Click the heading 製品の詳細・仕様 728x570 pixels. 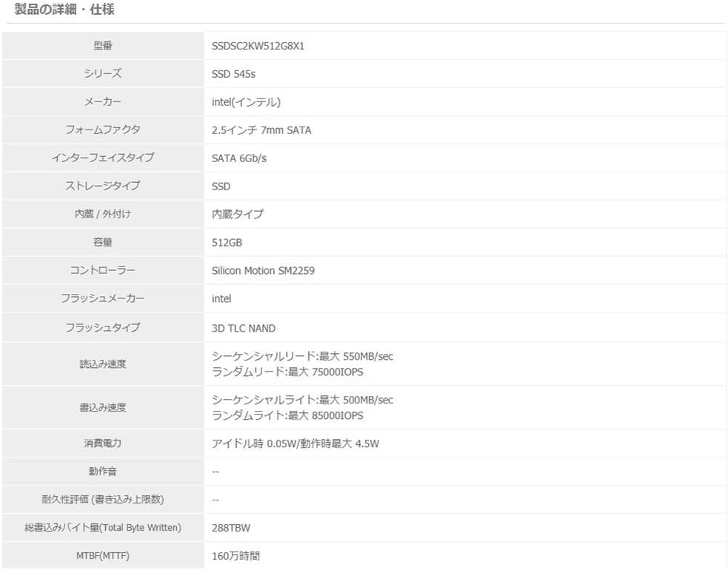click(64, 10)
